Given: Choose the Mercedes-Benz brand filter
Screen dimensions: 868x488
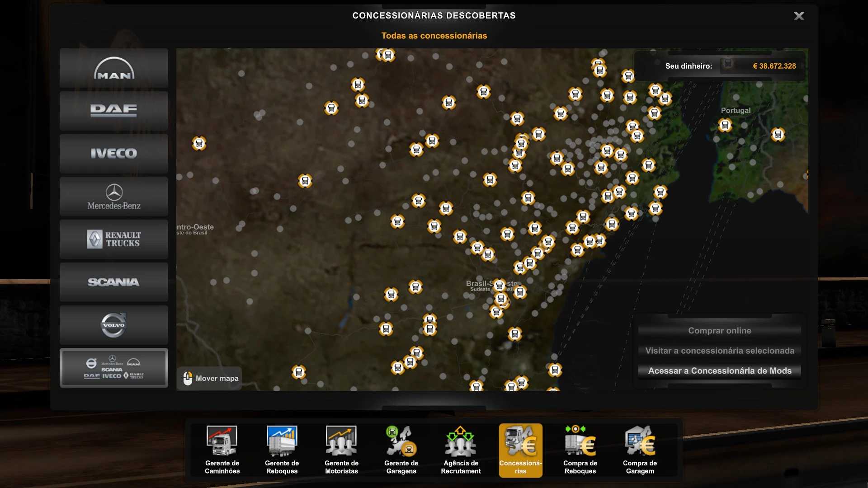Looking at the screenshot, I should (x=113, y=197).
